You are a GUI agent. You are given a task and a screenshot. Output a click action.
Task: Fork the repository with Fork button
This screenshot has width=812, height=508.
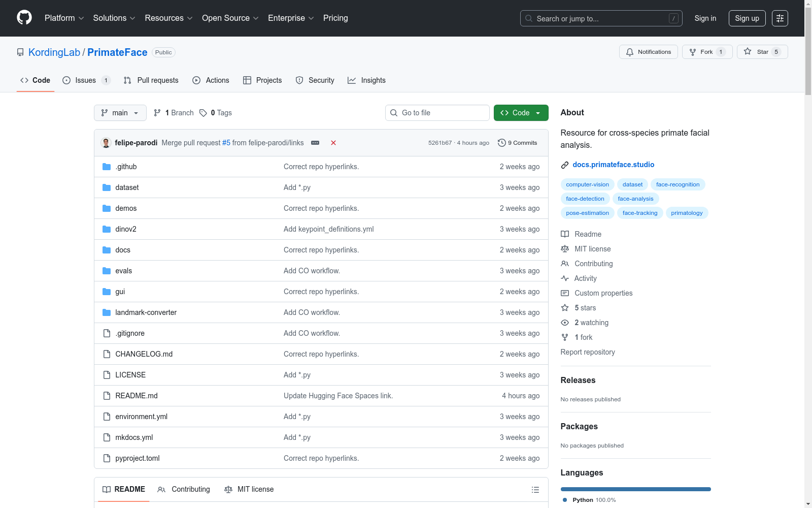tap(707, 52)
